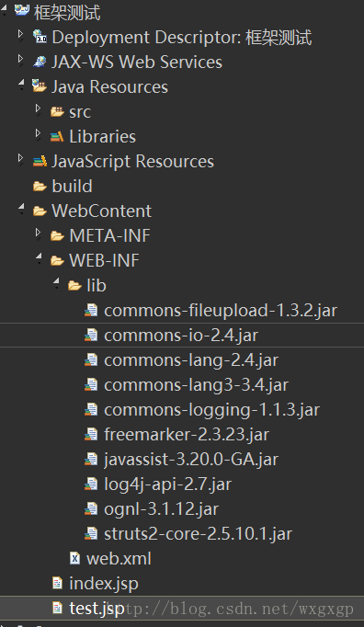Expand the META-INF folder node

[39, 233]
